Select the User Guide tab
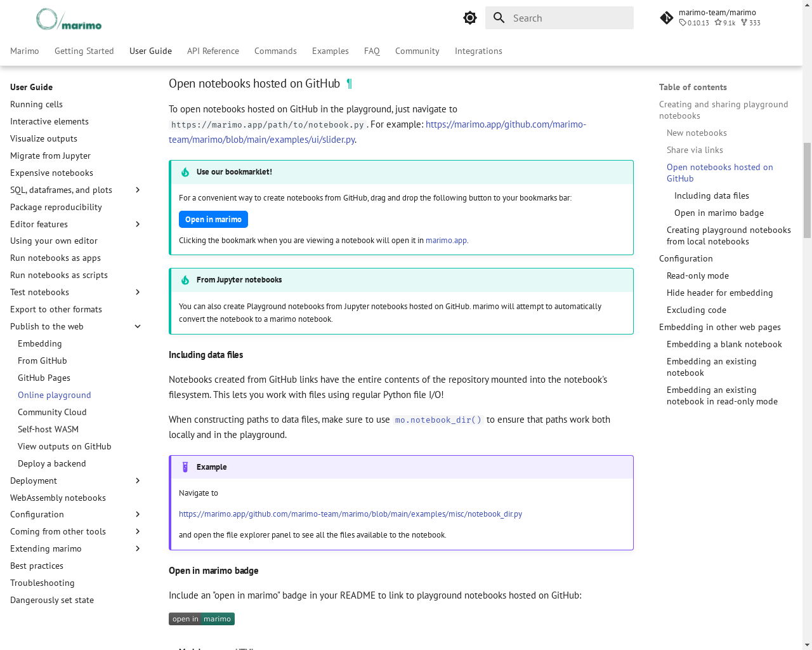The width and height of the screenshot is (812, 650). (150, 51)
